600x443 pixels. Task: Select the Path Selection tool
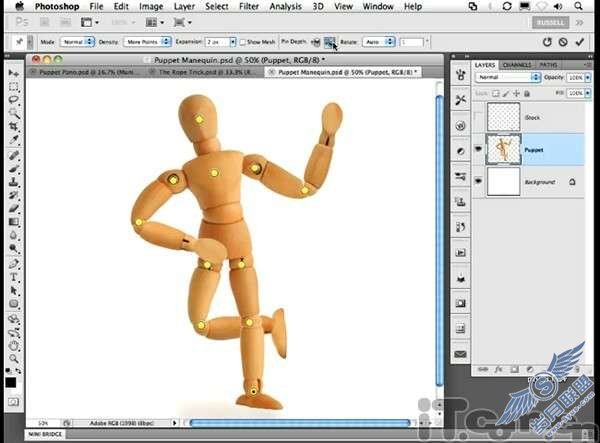[x=14, y=291]
